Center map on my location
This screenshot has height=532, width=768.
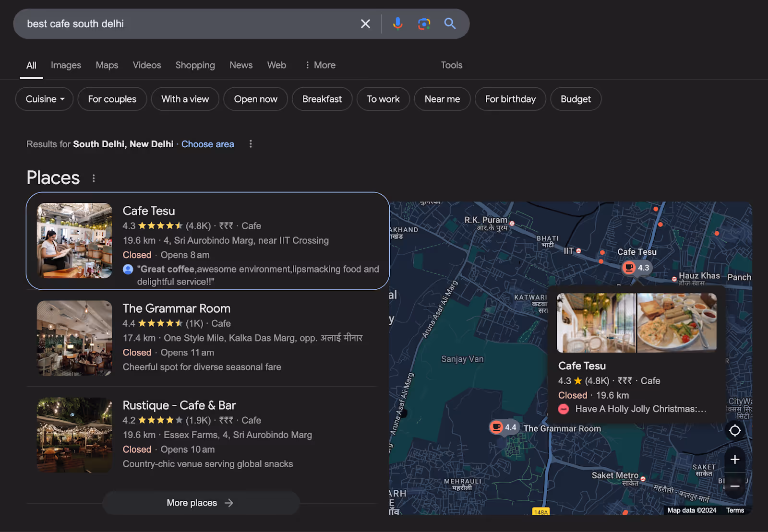click(735, 431)
